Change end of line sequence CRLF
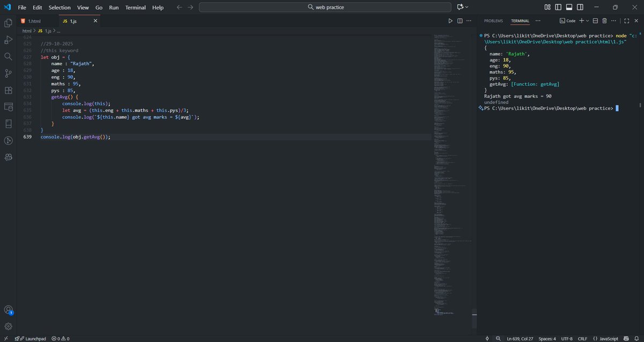 [582, 338]
